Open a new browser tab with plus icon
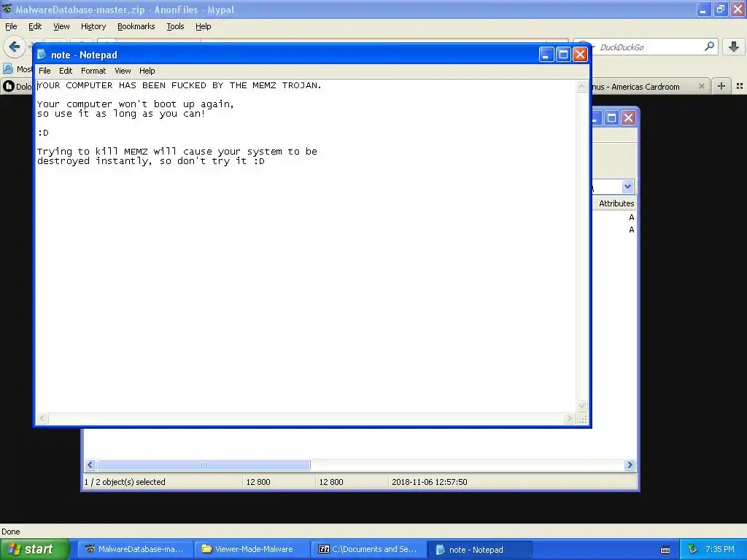 (x=721, y=86)
